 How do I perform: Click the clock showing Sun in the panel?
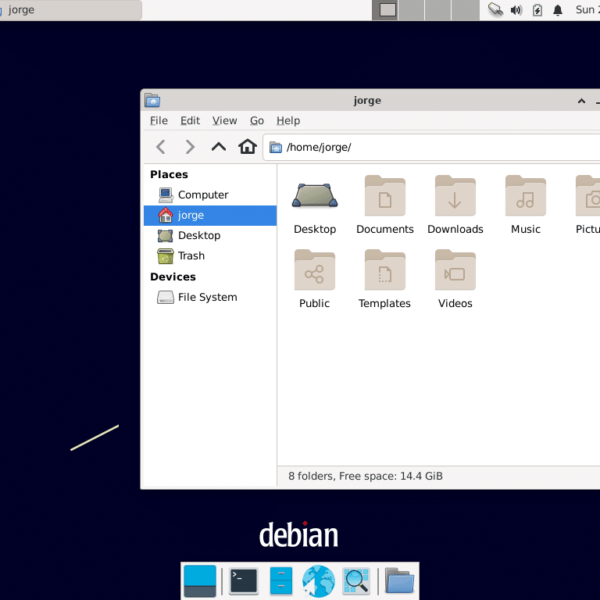coord(587,10)
